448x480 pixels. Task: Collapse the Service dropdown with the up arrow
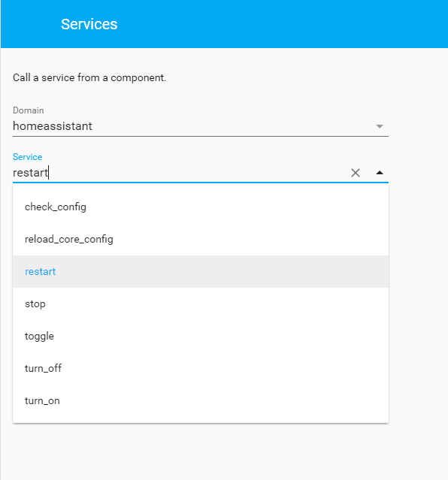(380, 173)
